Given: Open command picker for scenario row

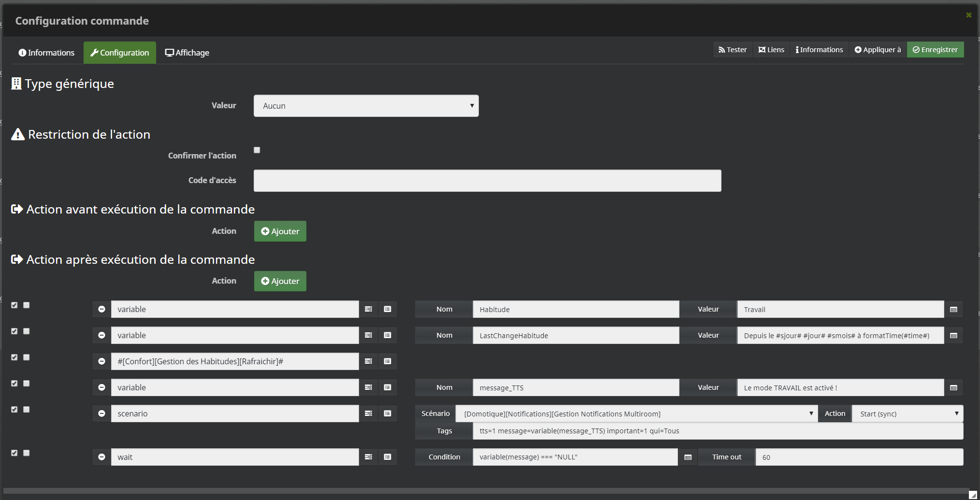Looking at the screenshot, I should [x=388, y=414].
